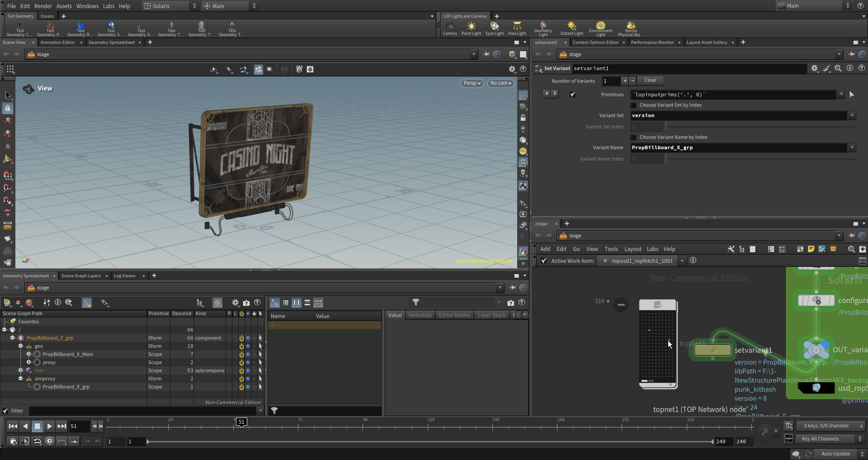This screenshot has width=868, height=460.
Task: Tick Choose Variant Name by Index checkbox
Action: pos(634,138)
